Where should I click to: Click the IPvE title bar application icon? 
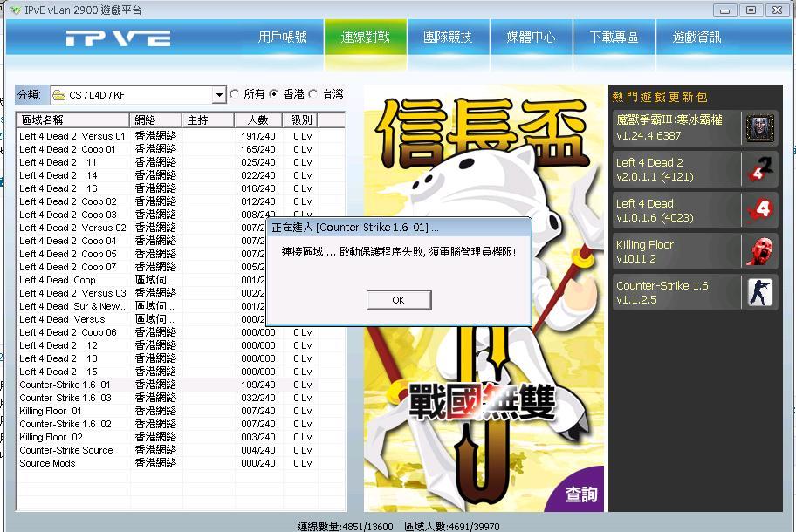tap(15, 10)
